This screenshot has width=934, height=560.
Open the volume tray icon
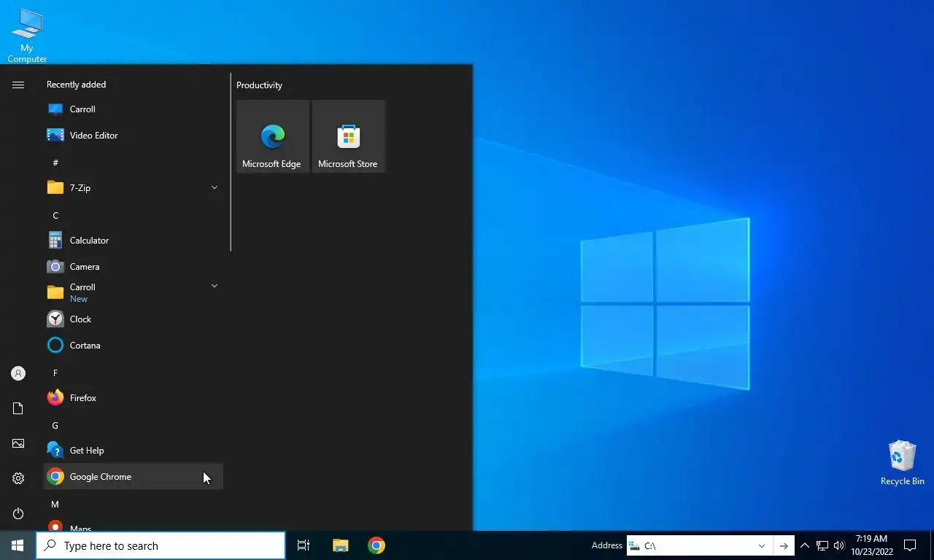point(839,545)
